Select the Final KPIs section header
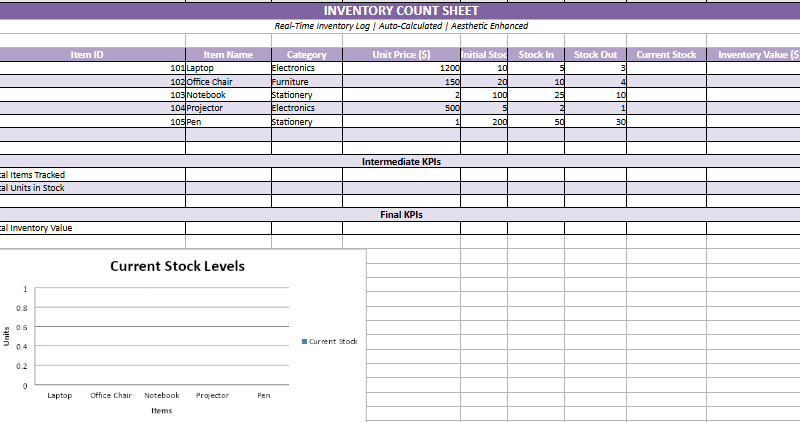800x422 pixels. point(401,215)
